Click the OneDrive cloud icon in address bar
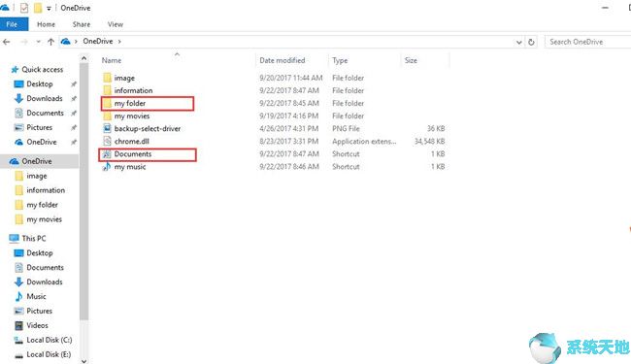631x364 pixels. point(66,41)
